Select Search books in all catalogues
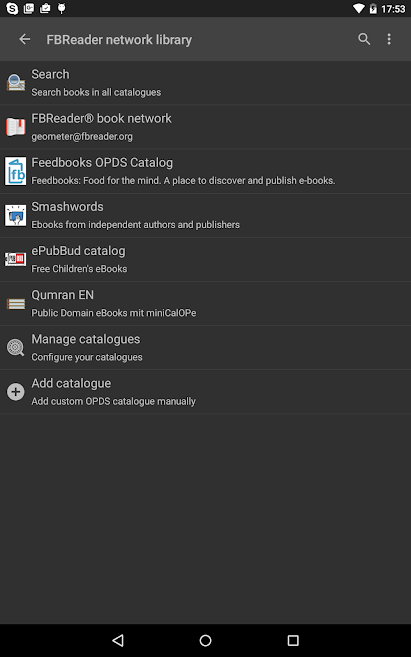Image resolution: width=411 pixels, height=657 pixels. (x=205, y=83)
